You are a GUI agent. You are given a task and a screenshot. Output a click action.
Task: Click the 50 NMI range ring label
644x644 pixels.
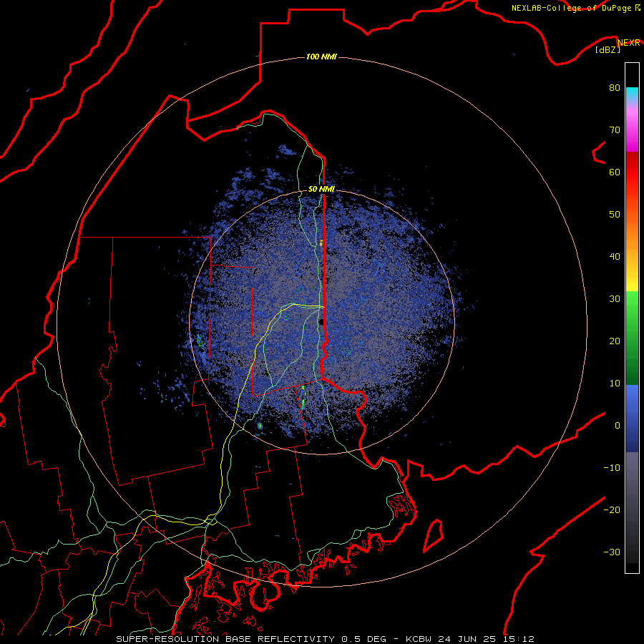click(x=321, y=190)
